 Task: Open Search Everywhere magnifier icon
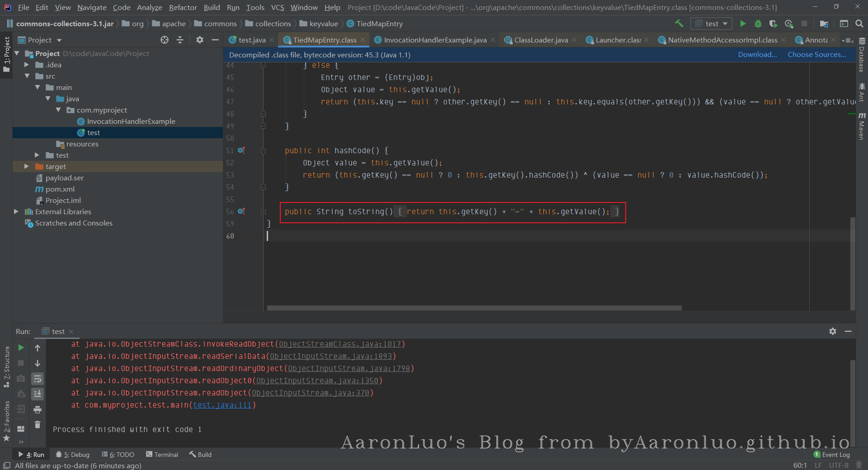(x=859, y=23)
